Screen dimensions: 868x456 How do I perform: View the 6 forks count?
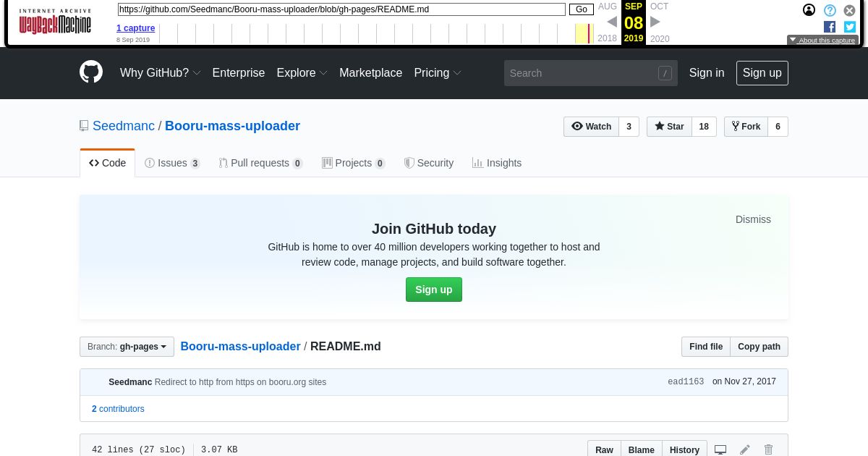click(778, 127)
